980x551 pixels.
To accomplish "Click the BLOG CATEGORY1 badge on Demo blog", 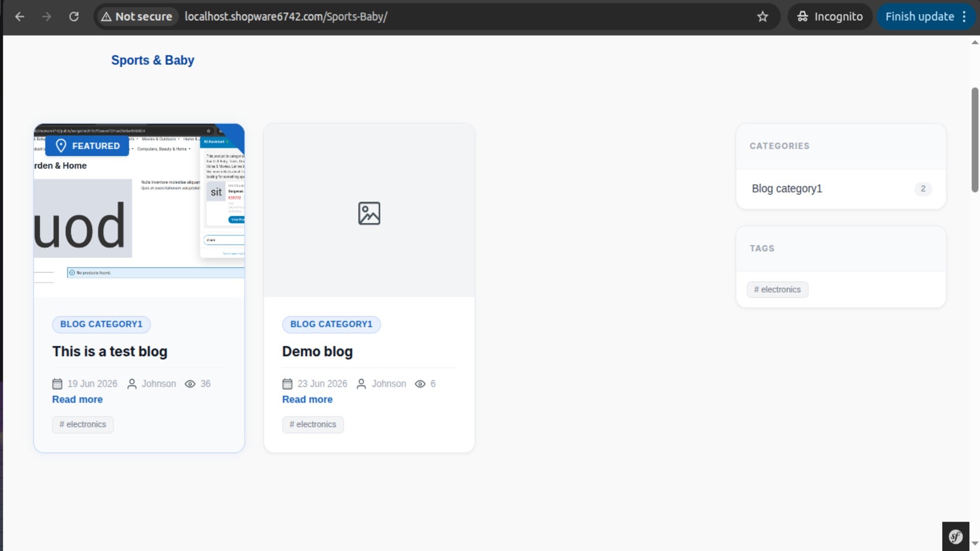I will [331, 324].
